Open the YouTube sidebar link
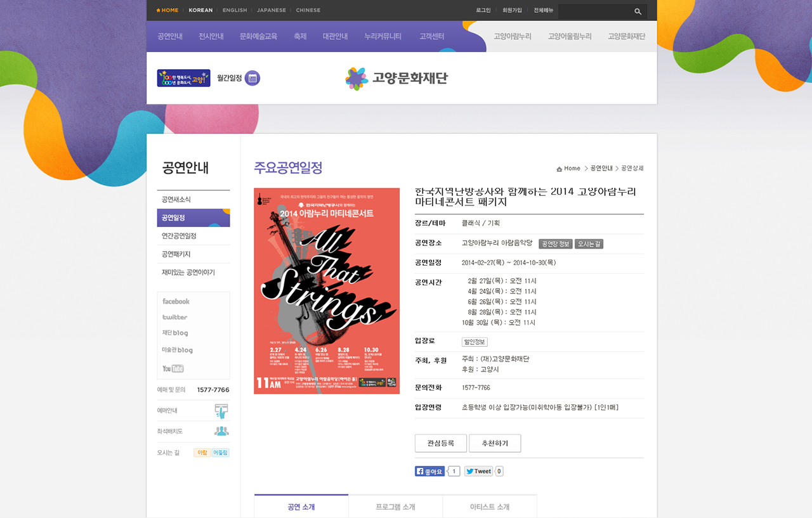This screenshot has width=812, height=518. tap(173, 368)
